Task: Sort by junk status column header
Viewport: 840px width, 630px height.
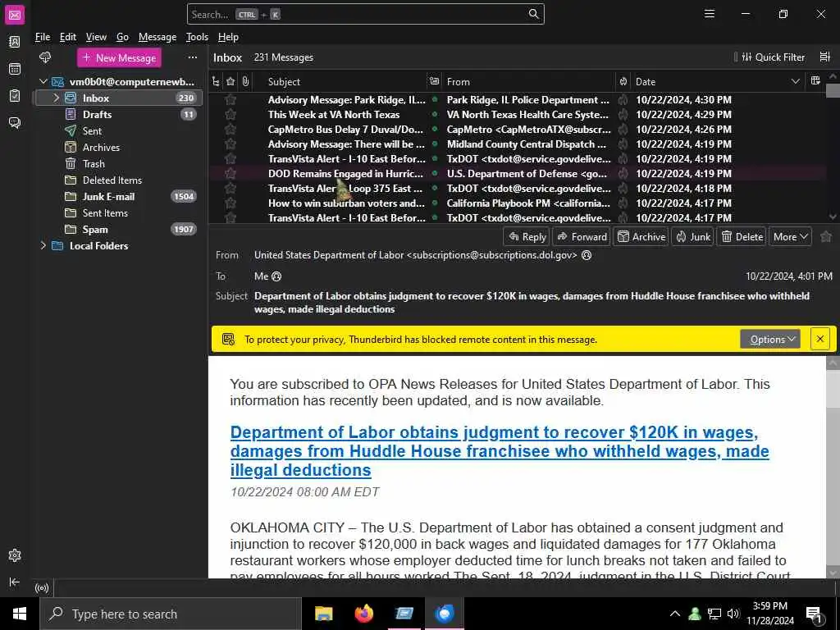Action: [x=623, y=81]
